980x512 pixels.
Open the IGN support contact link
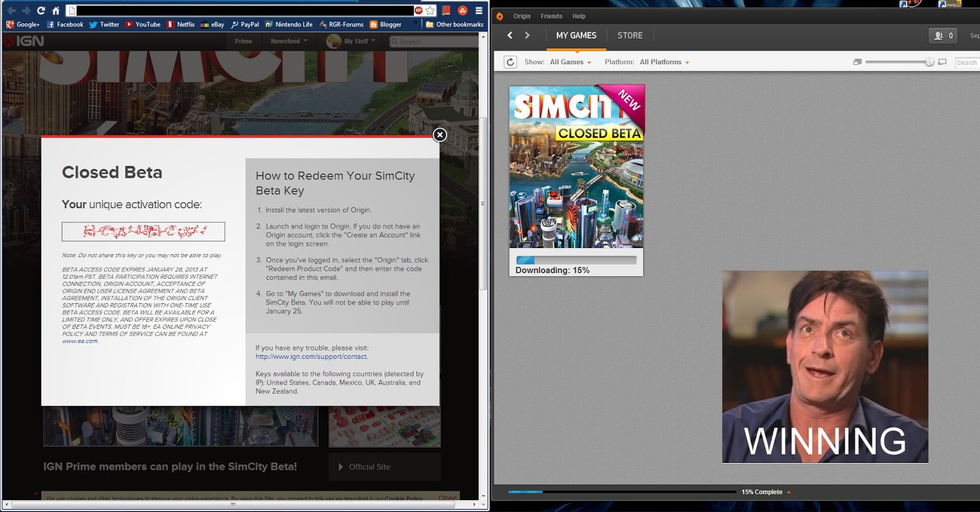[312, 356]
